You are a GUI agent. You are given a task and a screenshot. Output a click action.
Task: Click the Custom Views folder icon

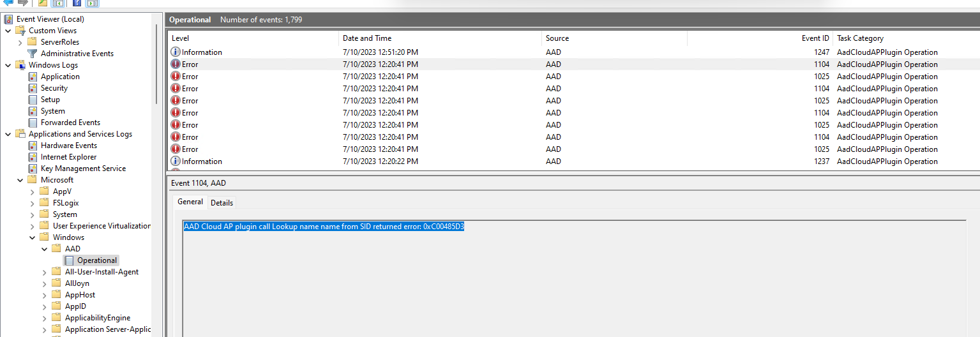pos(20,31)
